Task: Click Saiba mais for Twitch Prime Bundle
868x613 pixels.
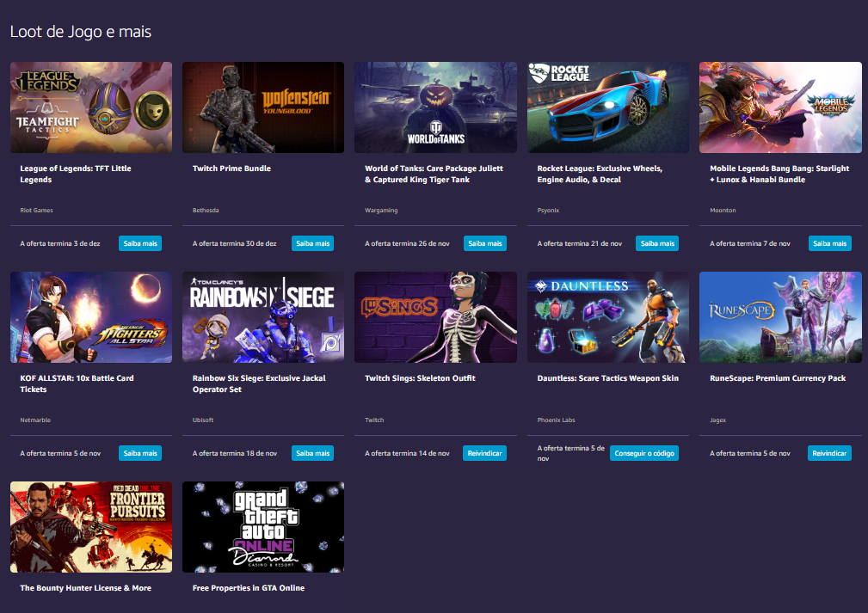Action: click(x=313, y=243)
